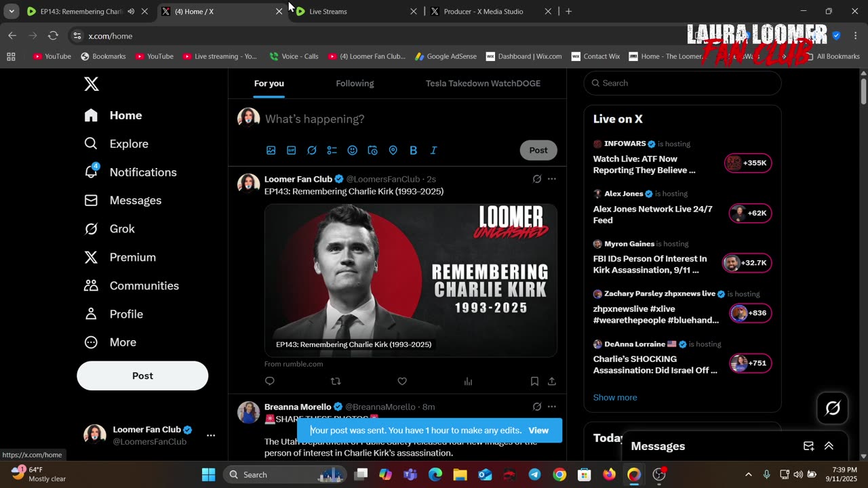This screenshot has height=488, width=868.
Task: Mute the EP143 browser tab audio
Action: (x=131, y=12)
